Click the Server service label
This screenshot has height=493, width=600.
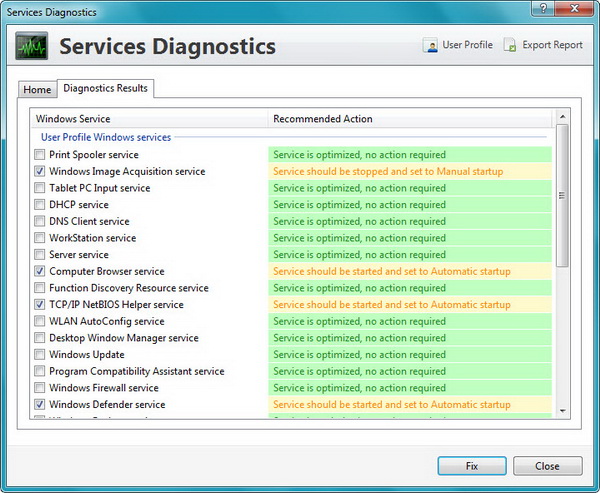coord(79,255)
